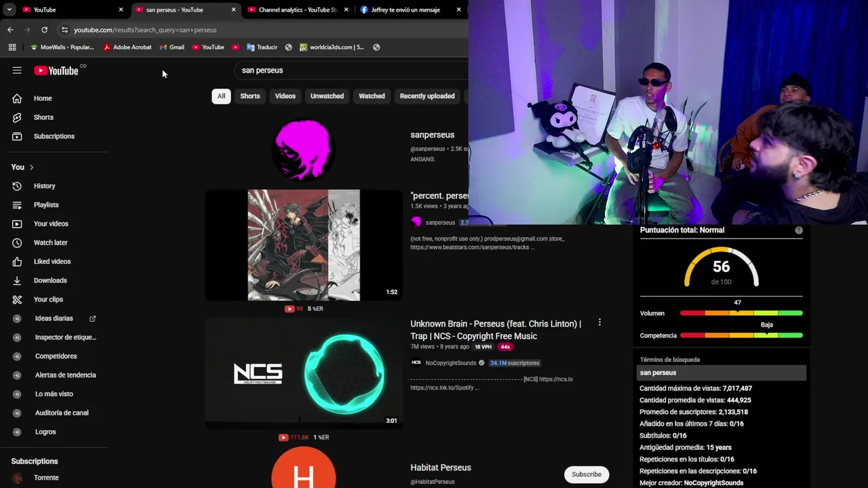Select the All filter chip
This screenshot has height=488, width=868.
(221, 96)
